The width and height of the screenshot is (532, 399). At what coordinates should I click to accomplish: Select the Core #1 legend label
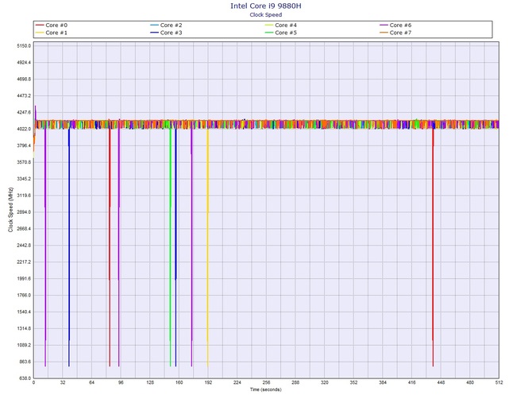tap(56, 33)
